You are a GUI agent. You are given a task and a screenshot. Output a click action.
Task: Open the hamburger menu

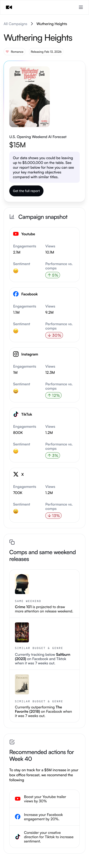pyautogui.click(x=81, y=7)
